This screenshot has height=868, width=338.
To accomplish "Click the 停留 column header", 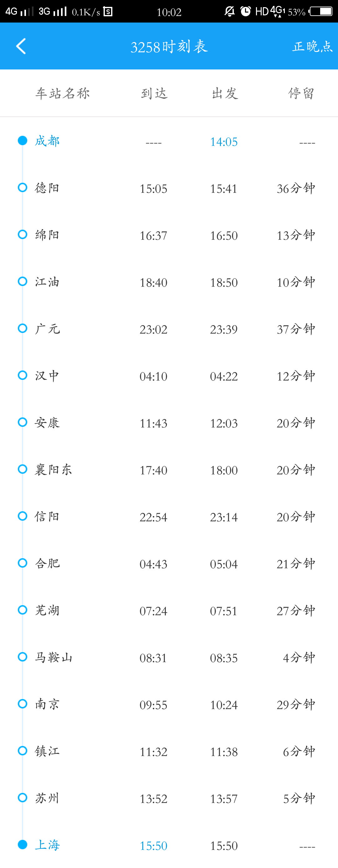I will [301, 93].
